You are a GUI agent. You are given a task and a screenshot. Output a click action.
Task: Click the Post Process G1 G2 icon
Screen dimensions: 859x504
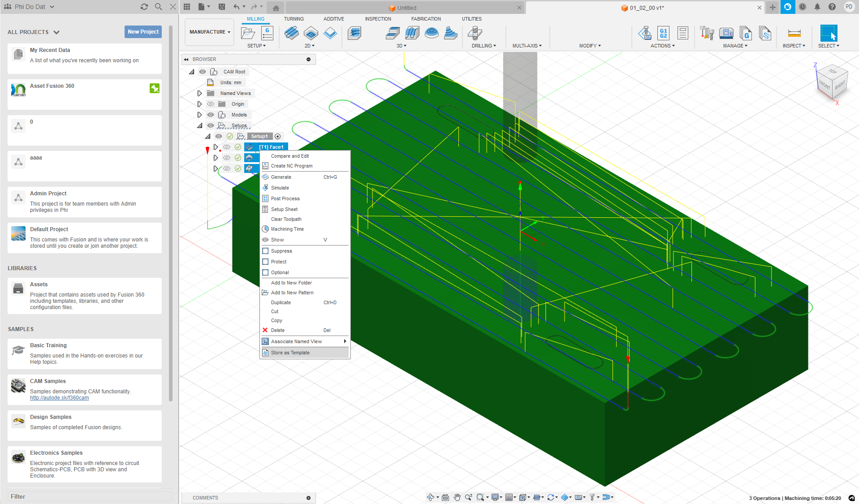(x=664, y=33)
